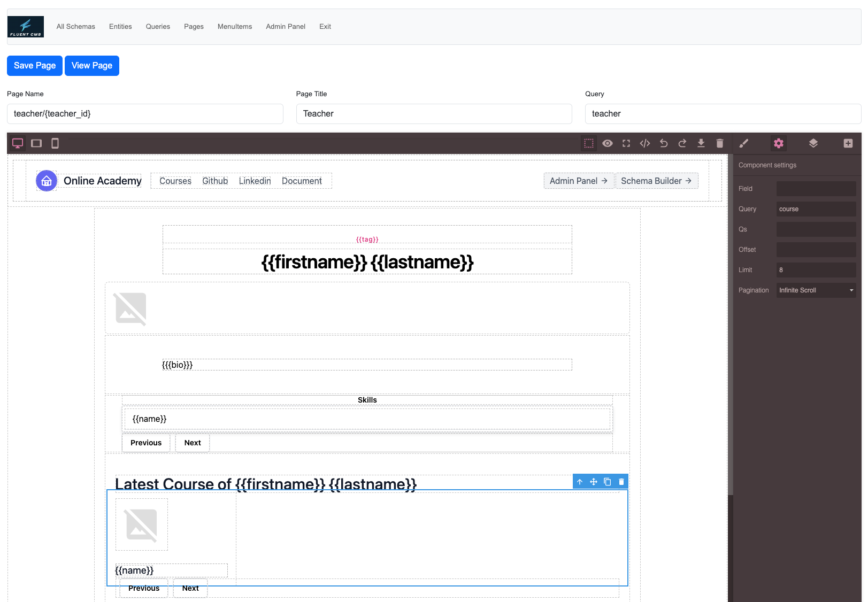Open the Pagination dropdown set to Infinite Scroll
Screen dimensions: 868x602
[x=816, y=290]
